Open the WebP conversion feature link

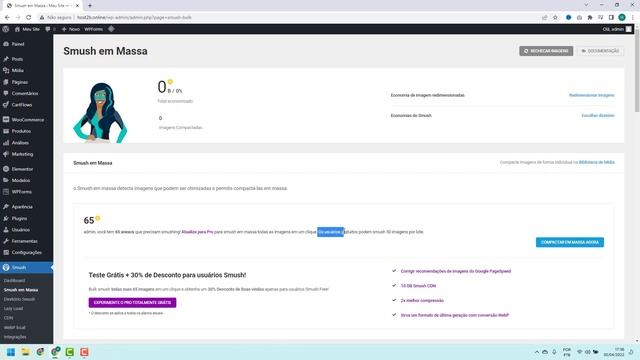455,315
